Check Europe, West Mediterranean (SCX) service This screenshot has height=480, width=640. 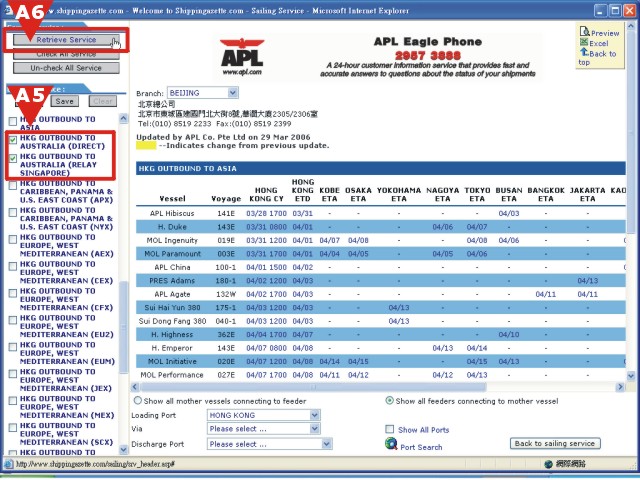coord(13,428)
